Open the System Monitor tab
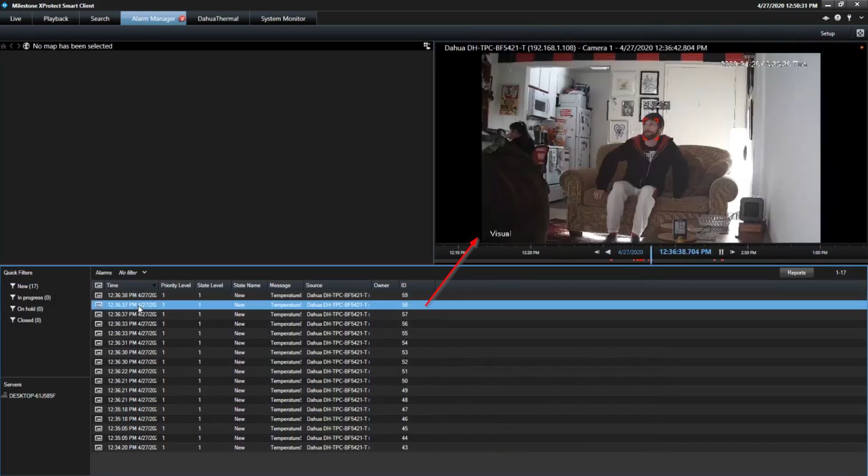Viewport: 868px width, 476px height. (283, 19)
